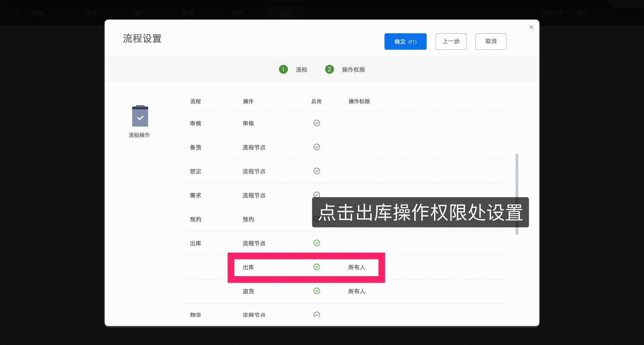Click the numbered circle 2 step icon

329,69
